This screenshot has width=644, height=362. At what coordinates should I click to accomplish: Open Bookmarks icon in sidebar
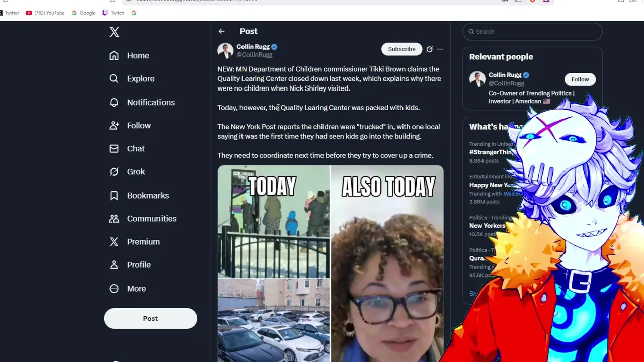pos(114,195)
